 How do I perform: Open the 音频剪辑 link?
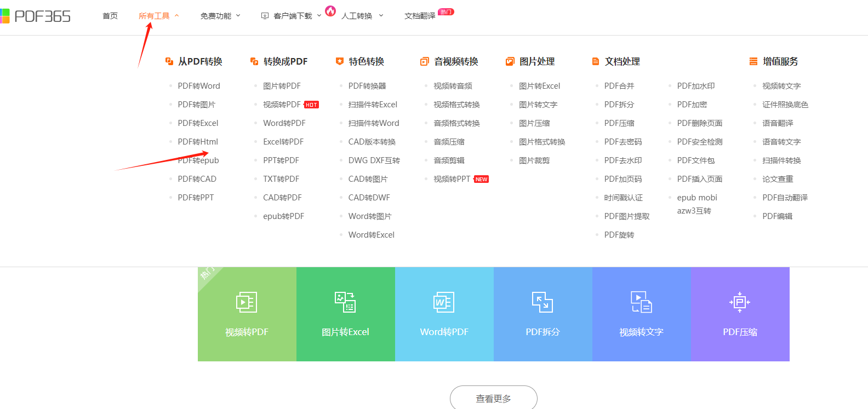[449, 160]
